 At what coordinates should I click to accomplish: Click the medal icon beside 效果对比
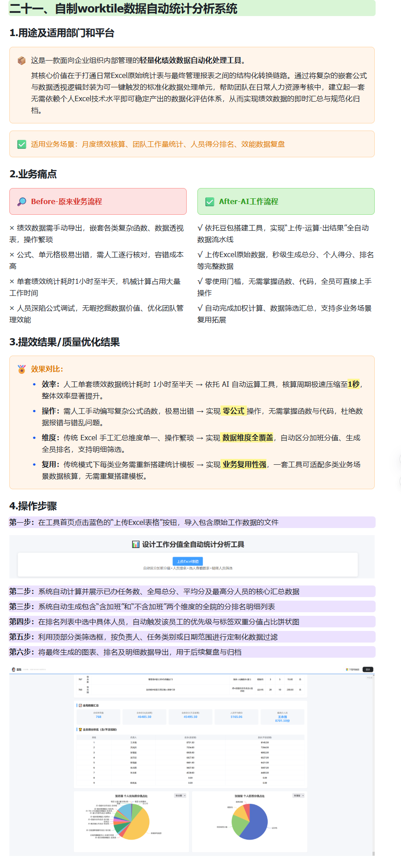pos(21,369)
